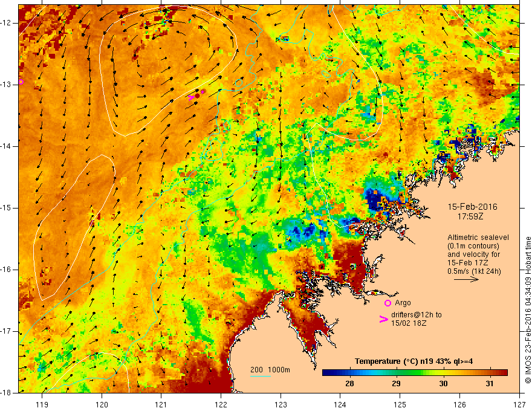Click the 123 longitude axis label

[281, 404]
